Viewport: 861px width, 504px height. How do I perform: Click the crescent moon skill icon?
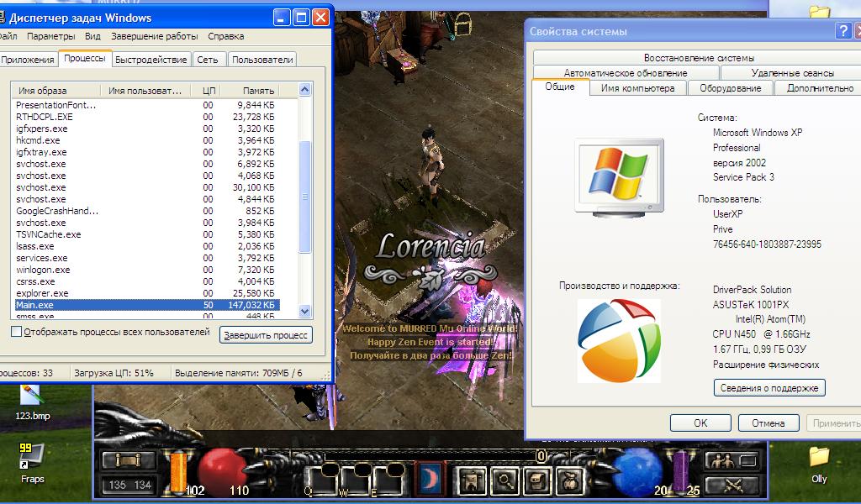(429, 479)
